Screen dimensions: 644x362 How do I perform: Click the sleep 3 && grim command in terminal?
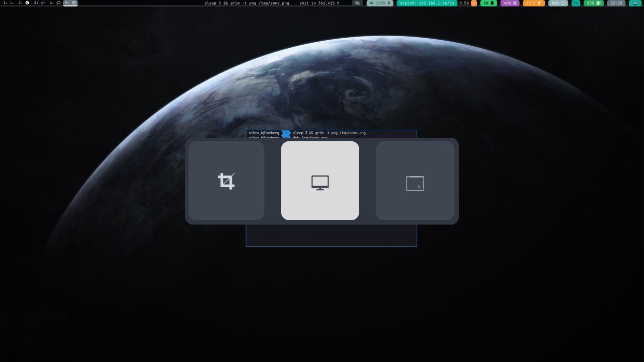pos(329,133)
